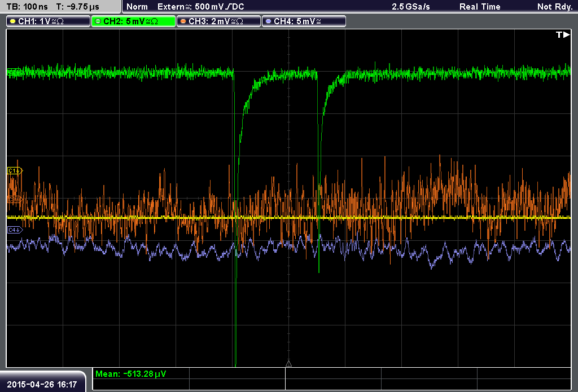The width and height of the screenshot is (578, 392).
Task: Click the Extern 500 mV DC trigger source
Action: coord(200,7)
